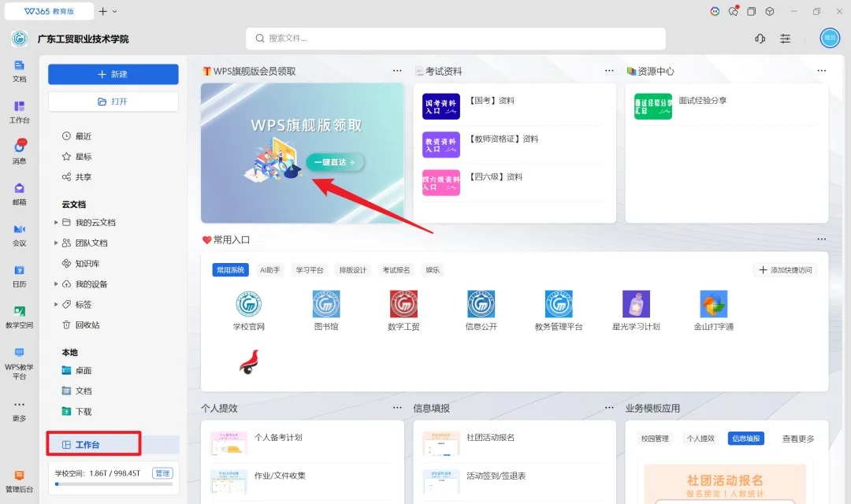This screenshot has width=851, height=504.
Task: Open new-tab dropdown arrow beside plus
Action: pos(114,11)
